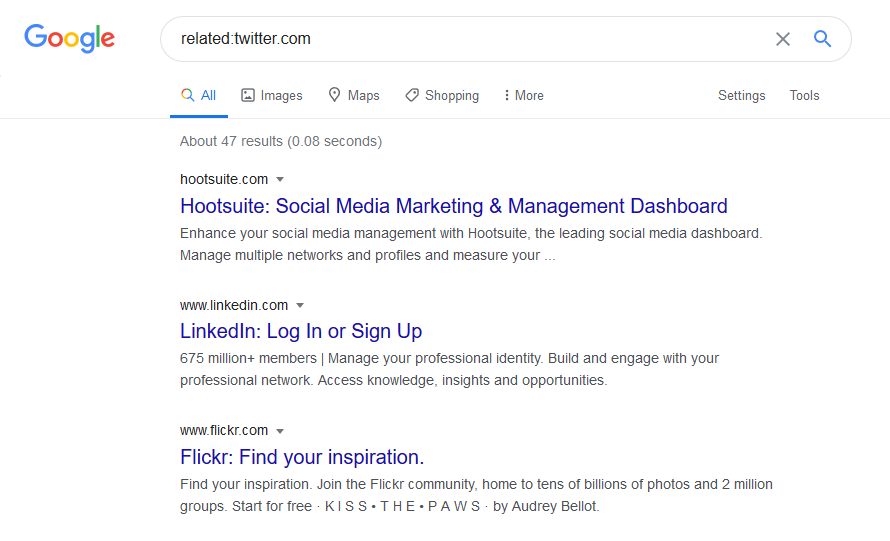Open the Flickr Find your inspiration link
The height and width of the screenshot is (541, 890).
pos(302,457)
